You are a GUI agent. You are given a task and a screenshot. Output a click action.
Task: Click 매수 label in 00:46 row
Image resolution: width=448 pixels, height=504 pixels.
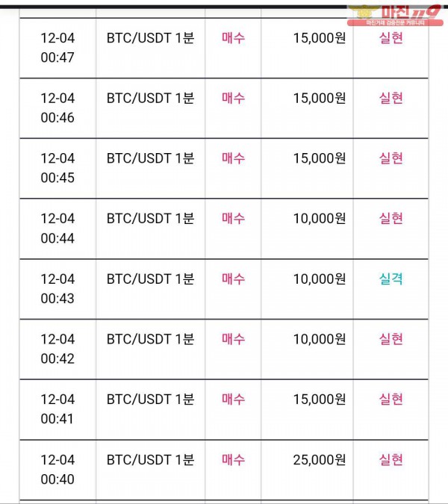coord(233,98)
